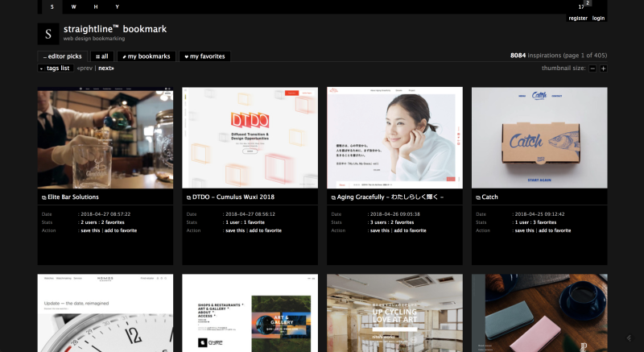This screenshot has width=644, height=352.
Task: Click 3 favorites stat for Catch
Action: click(x=545, y=222)
